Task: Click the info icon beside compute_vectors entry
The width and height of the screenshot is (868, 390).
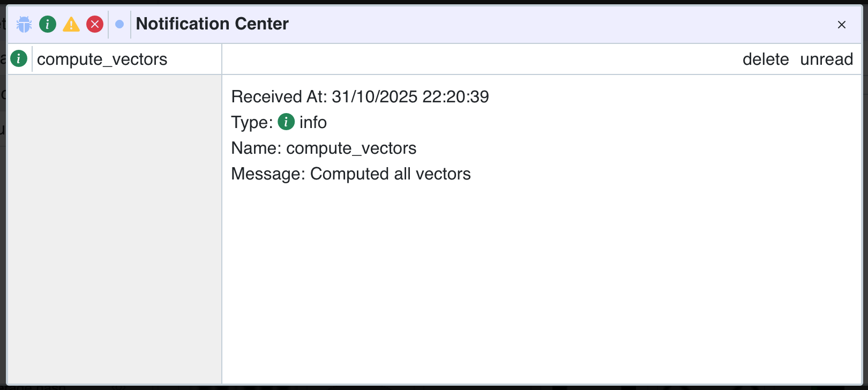Action: (19, 59)
